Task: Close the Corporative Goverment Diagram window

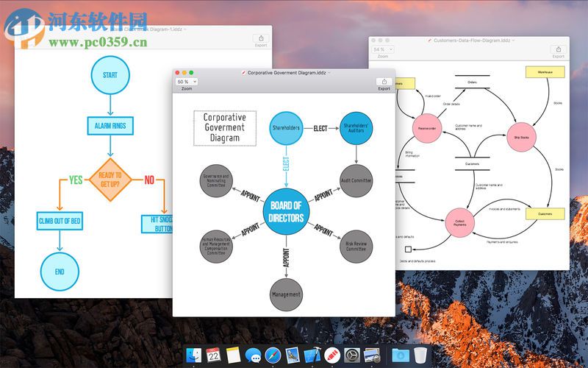Action: point(177,72)
